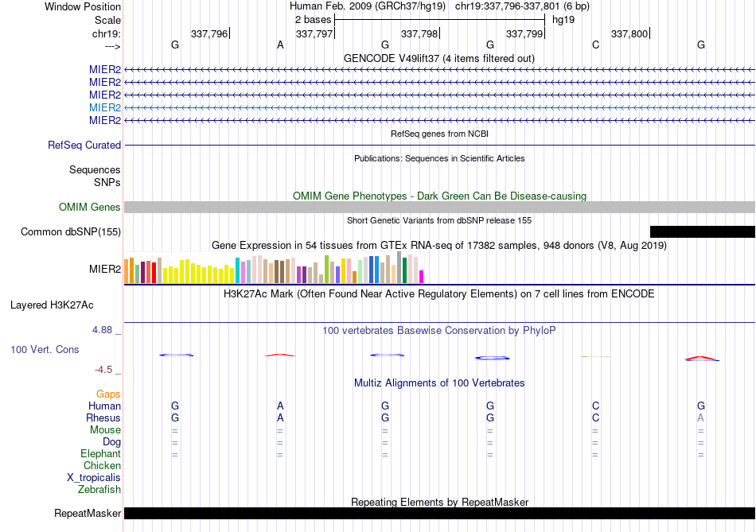756x532 pixels.
Task: Select the Rhesus alignment row label
Action: [x=103, y=418]
